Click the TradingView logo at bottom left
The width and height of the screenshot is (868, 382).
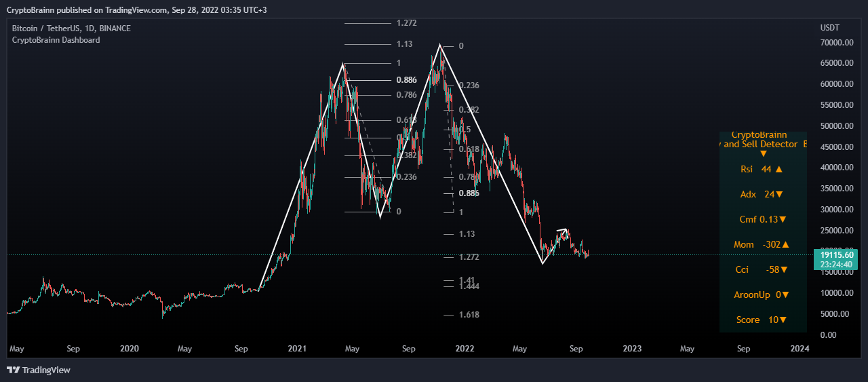(x=38, y=370)
